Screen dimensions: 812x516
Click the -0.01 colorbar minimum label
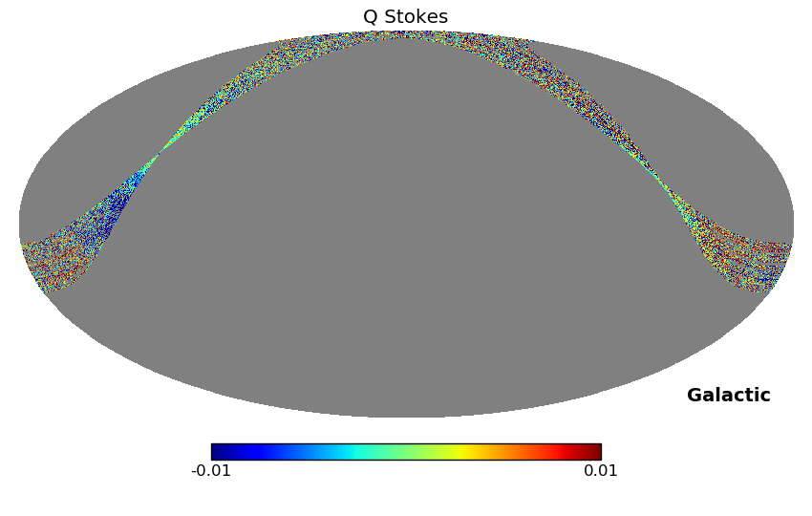tap(211, 471)
